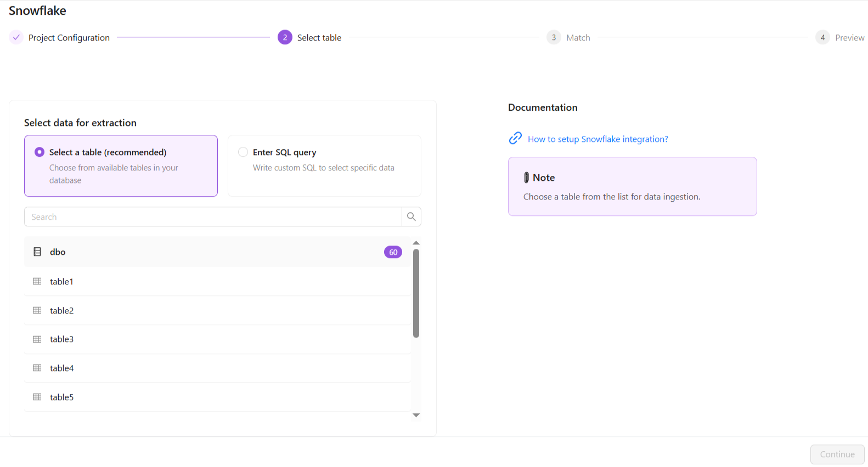Click the table5 grid icon

[x=37, y=397]
